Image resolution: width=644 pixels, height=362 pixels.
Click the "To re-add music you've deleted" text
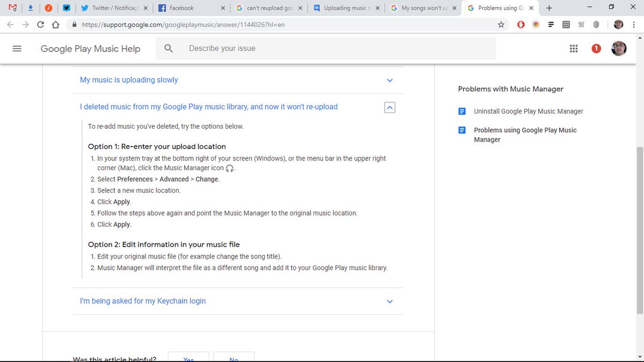(166, 127)
